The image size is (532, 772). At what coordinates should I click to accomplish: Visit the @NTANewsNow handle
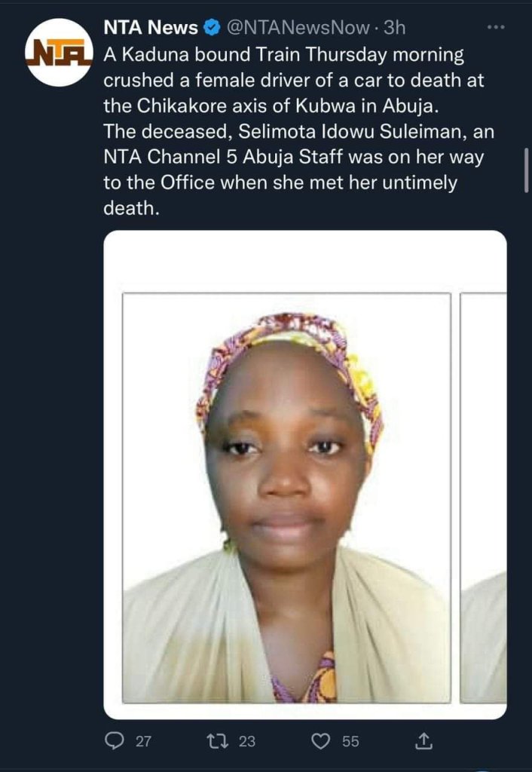298,29
